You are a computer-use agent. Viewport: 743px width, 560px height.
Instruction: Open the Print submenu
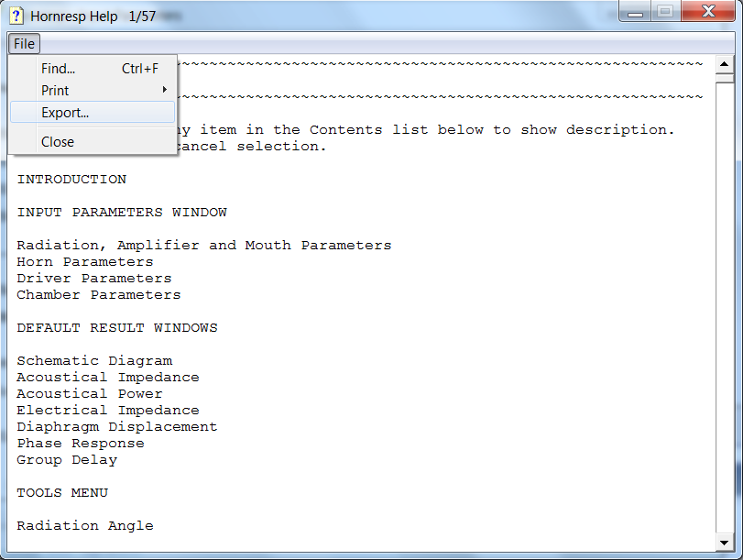93,90
